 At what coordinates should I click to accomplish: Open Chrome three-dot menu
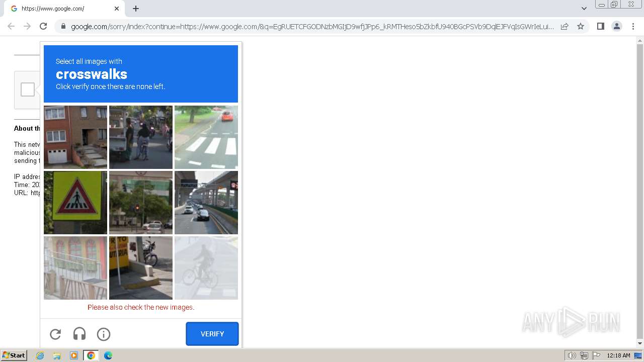[633, 26]
